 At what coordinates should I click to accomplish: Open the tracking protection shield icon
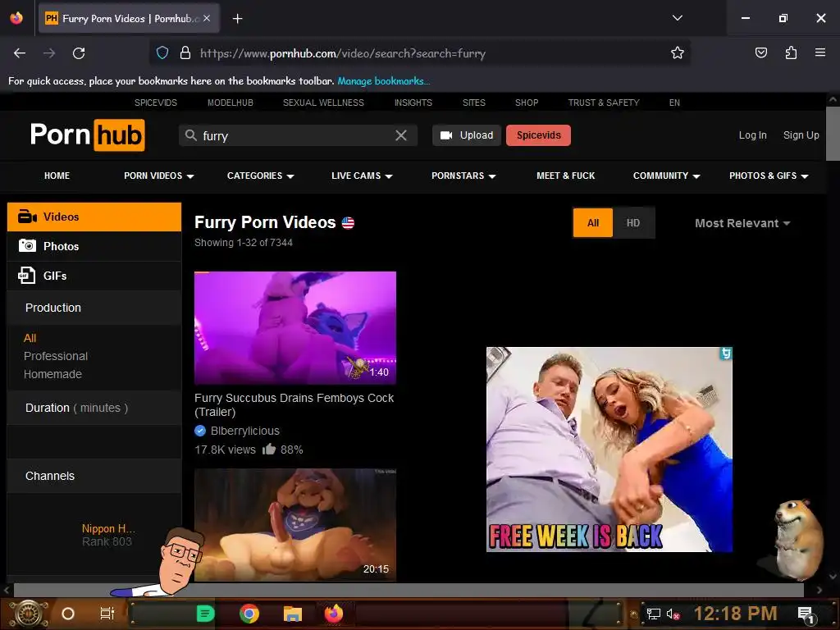tap(162, 52)
